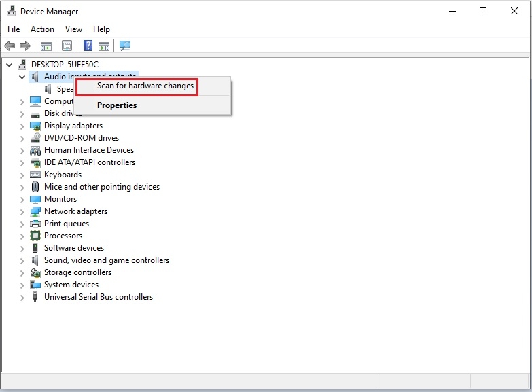Select the Monitors label
The height and width of the screenshot is (392, 532).
click(60, 199)
